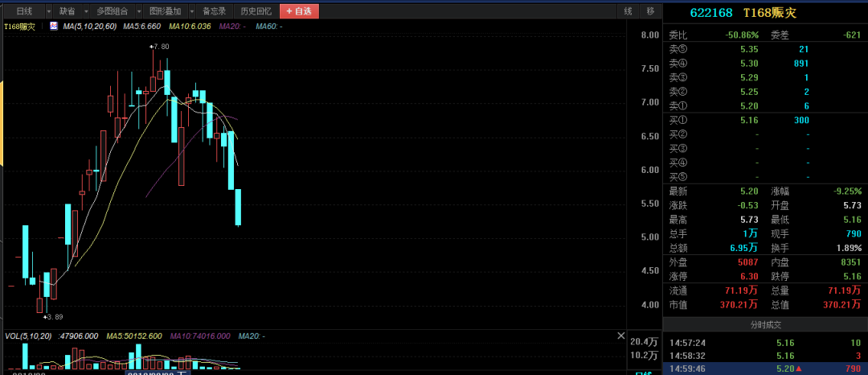
Task: Click the MA10:6.036 value label
Action: tap(190, 26)
